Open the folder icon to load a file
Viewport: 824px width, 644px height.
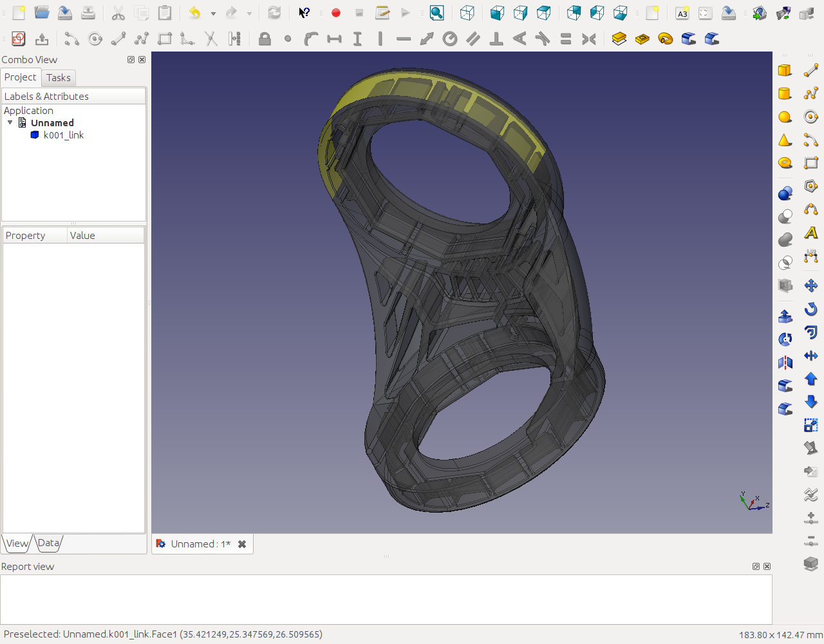[x=42, y=13]
